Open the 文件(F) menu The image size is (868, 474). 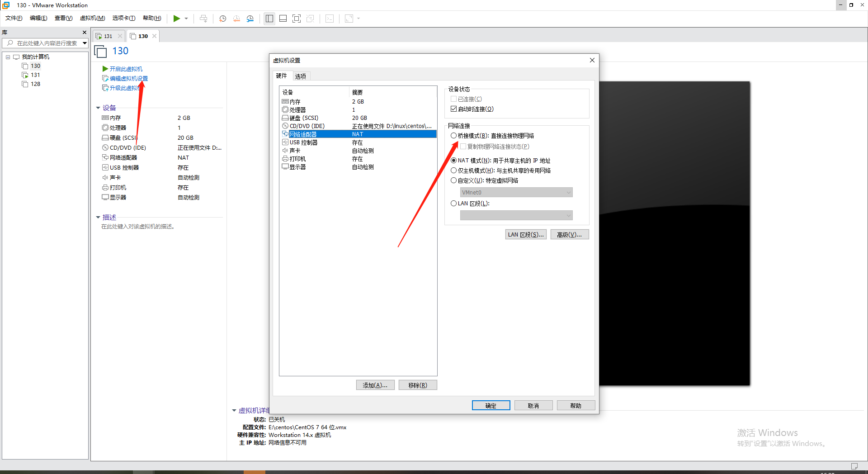[14, 18]
